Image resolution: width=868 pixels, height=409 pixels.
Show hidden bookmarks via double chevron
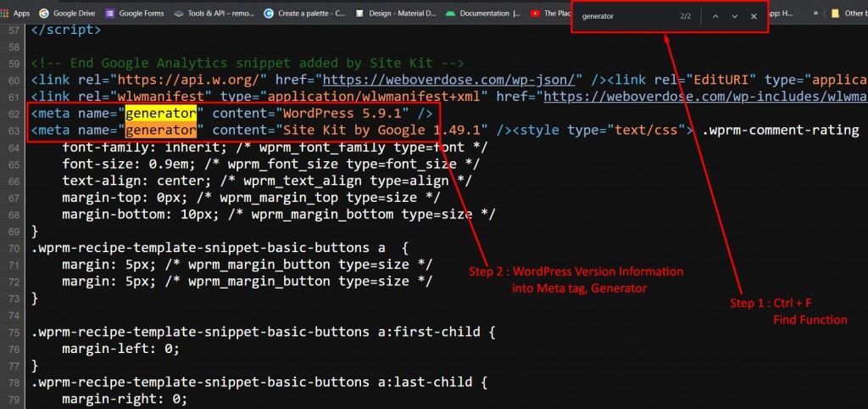click(815, 14)
